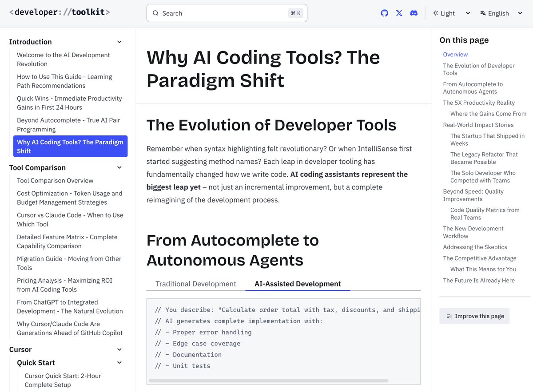
Task: Click the "On this page" heading
Action: tap(464, 40)
